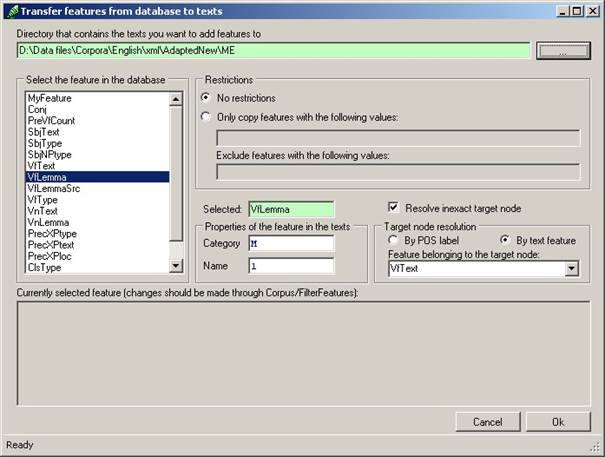Image resolution: width=605 pixels, height=457 pixels.
Task: Click the Name input field
Action: click(x=291, y=266)
